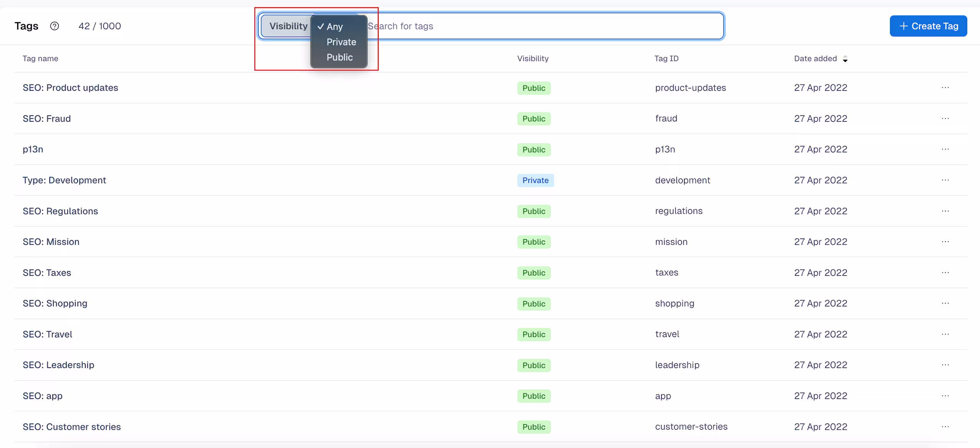Image resolution: width=980 pixels, height=448 pixels.
Task: Open more options for SEO: Mission row
Action: (945, 242)
